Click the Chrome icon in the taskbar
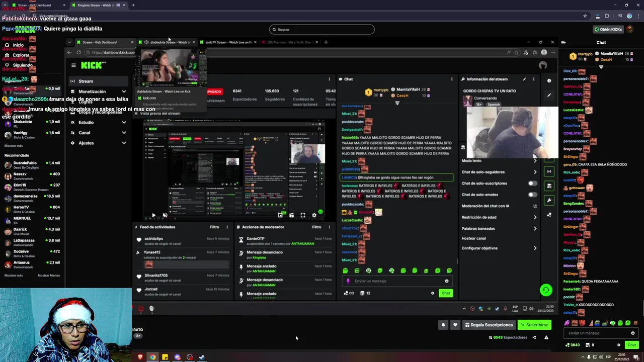The width and height of the screenshot is (644, 362). (152, 357)
